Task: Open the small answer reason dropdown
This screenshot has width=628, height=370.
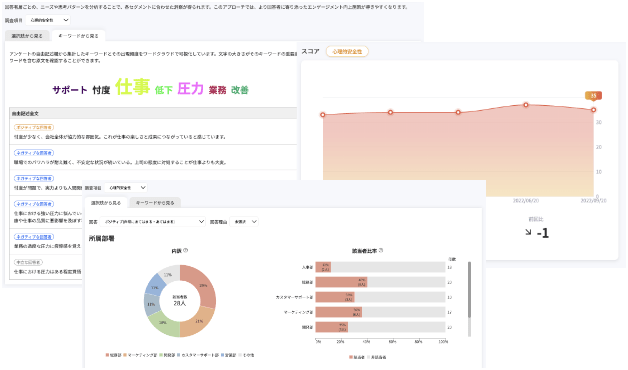Action: [244, 221]
